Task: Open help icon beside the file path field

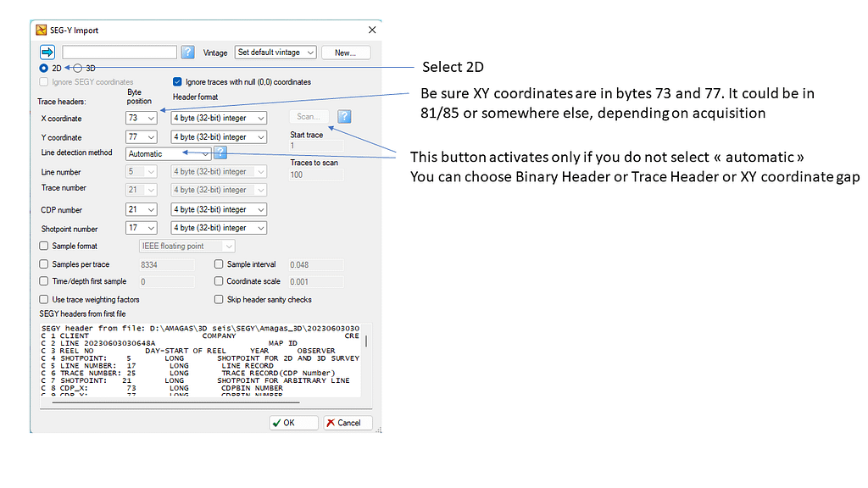Action: coord(188,53)
